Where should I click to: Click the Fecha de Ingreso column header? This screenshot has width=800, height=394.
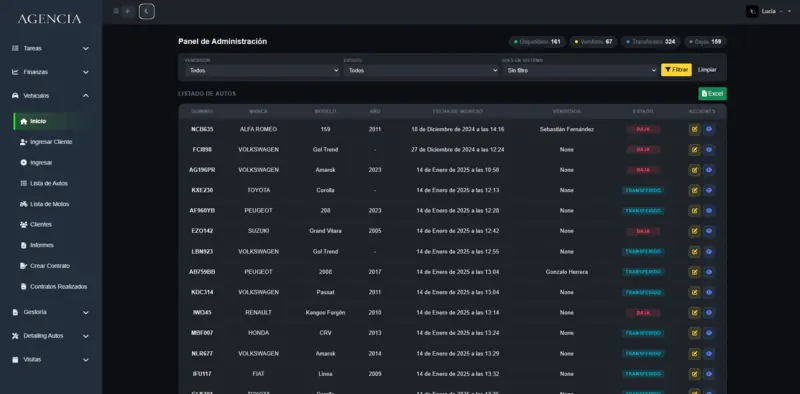pos(457,111)
